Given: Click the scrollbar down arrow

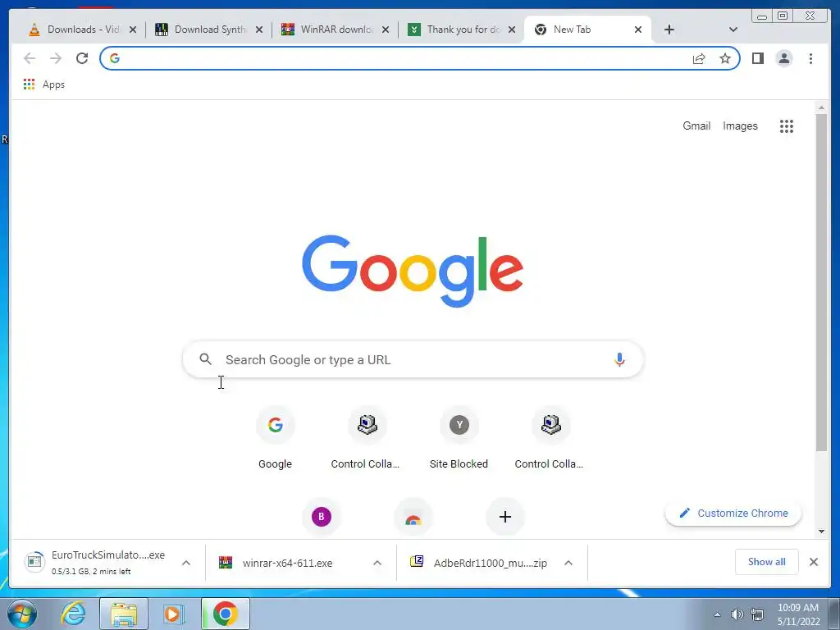Looking at the screenshot, I should pos(821,532).
